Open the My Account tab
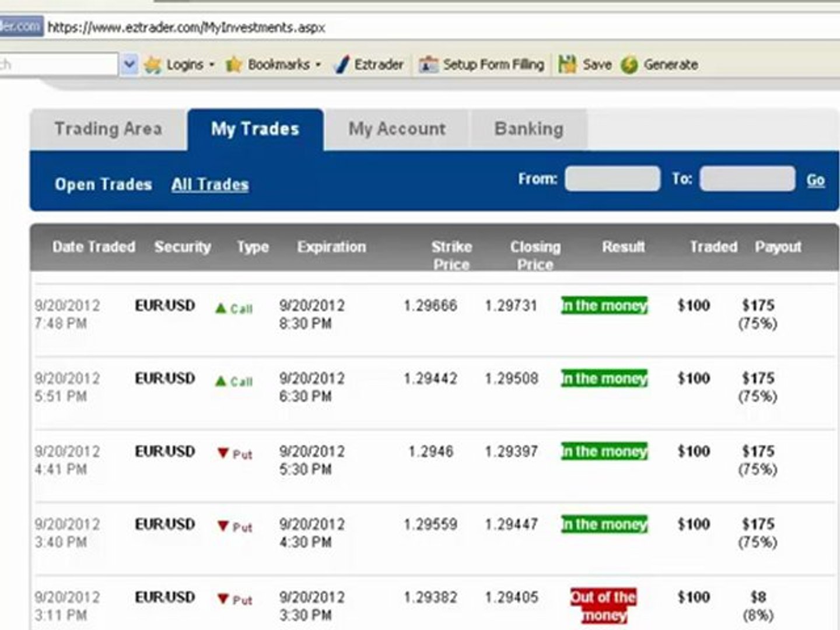 click(x=397, y=129)
